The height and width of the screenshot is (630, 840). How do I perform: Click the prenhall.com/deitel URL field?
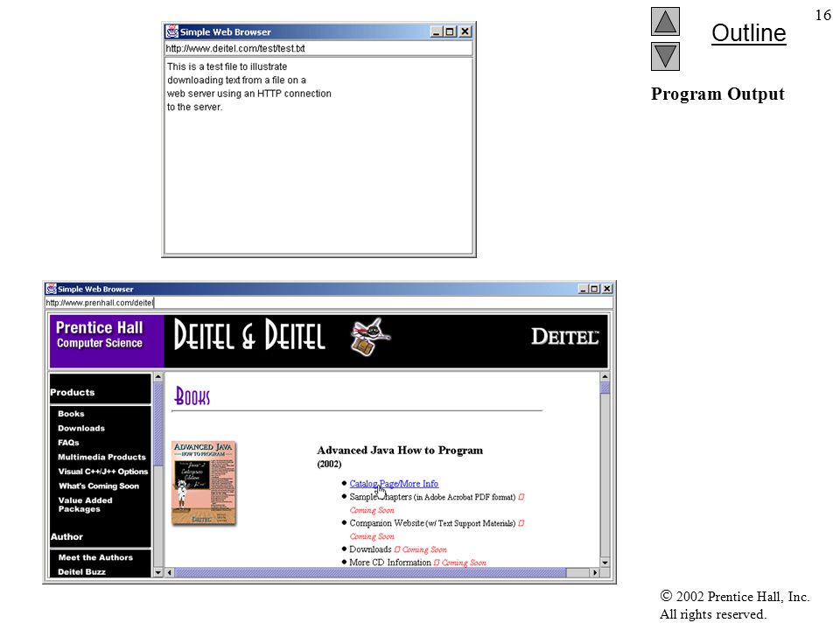click(329, 303)
